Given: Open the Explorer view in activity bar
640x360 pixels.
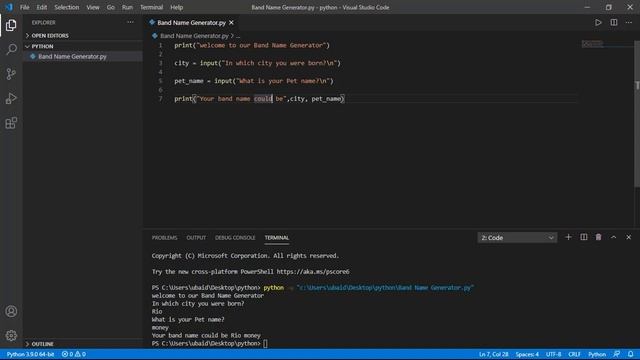Looking at the screenshot, I should click(x=11, y=25).
